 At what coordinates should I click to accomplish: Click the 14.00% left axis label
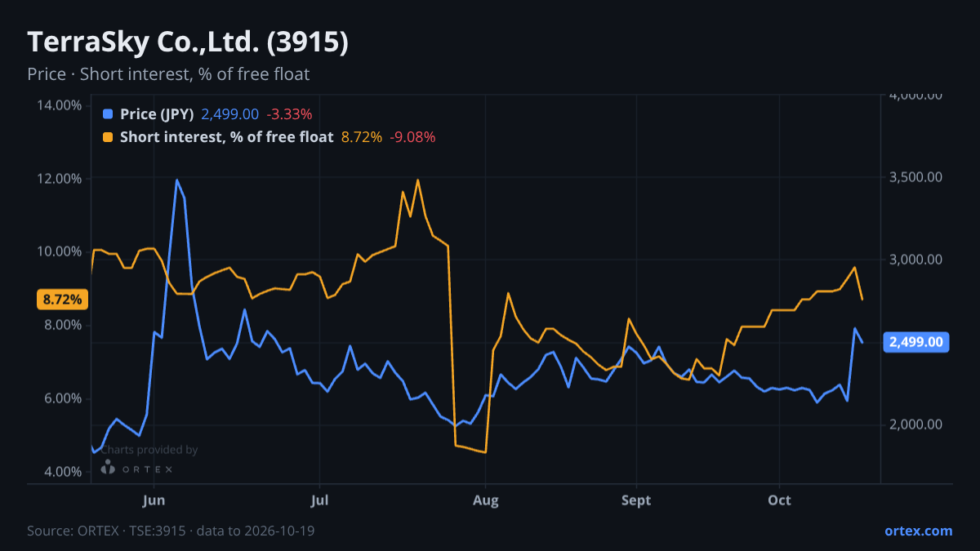[59, 104]
